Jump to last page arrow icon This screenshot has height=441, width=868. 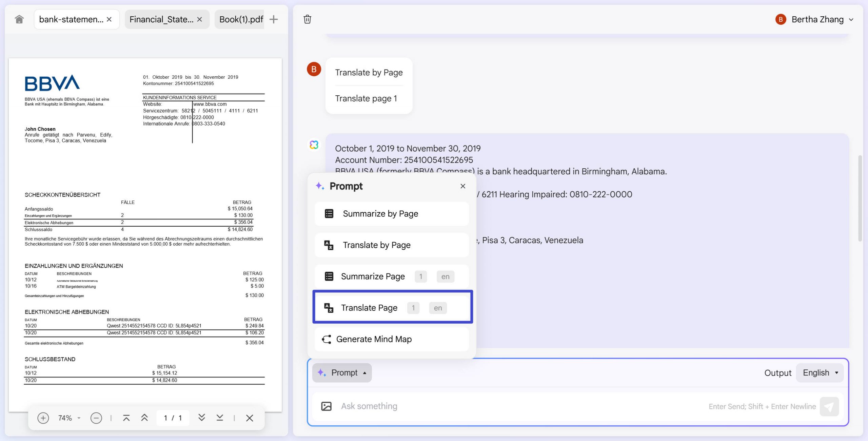point(220,418)
